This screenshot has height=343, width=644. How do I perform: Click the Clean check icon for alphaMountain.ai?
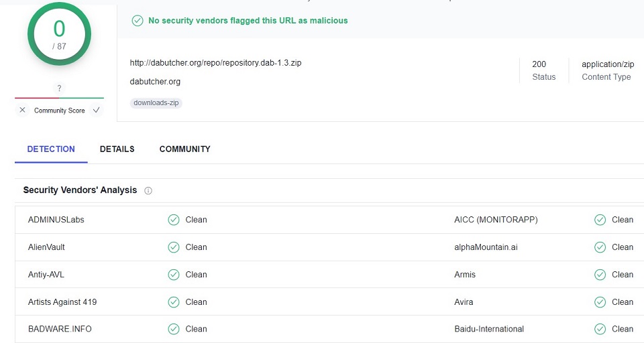[x=600, y=247]
